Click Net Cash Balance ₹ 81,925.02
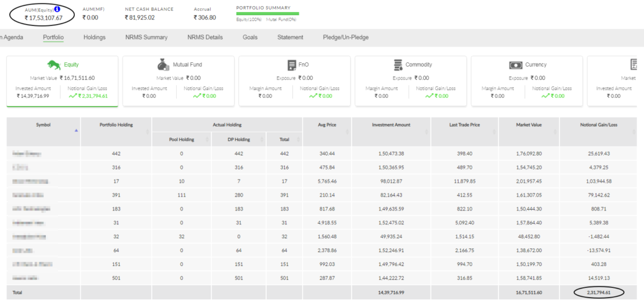This screenshot has width=644, height=303. 140,18
